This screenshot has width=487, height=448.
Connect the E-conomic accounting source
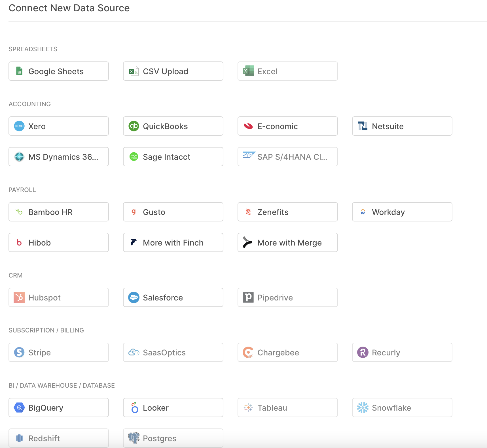[x=287, y=126]
